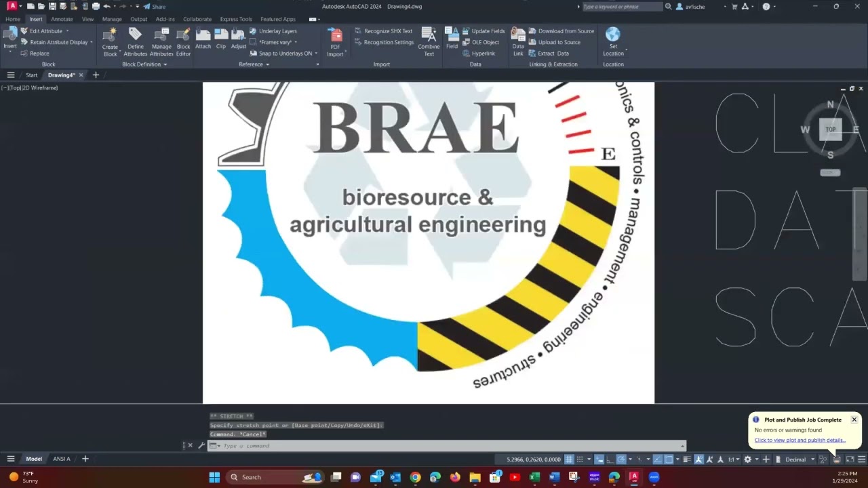Screen dimensions: 868x488
Task: Toggle clean screen icon in status bar
Action: point(850,460)
